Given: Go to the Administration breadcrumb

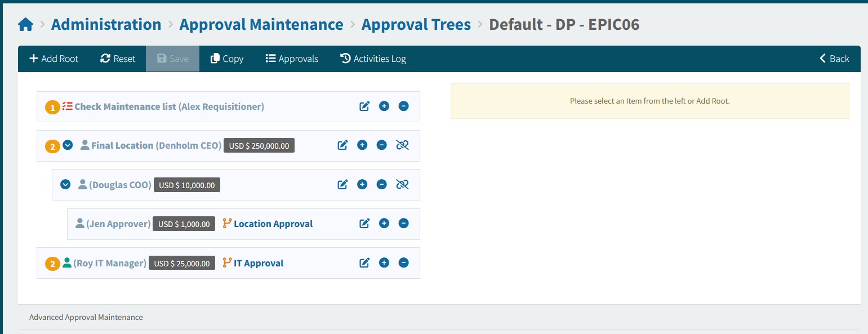Looking at the screenshot, I should coord(106,24).
